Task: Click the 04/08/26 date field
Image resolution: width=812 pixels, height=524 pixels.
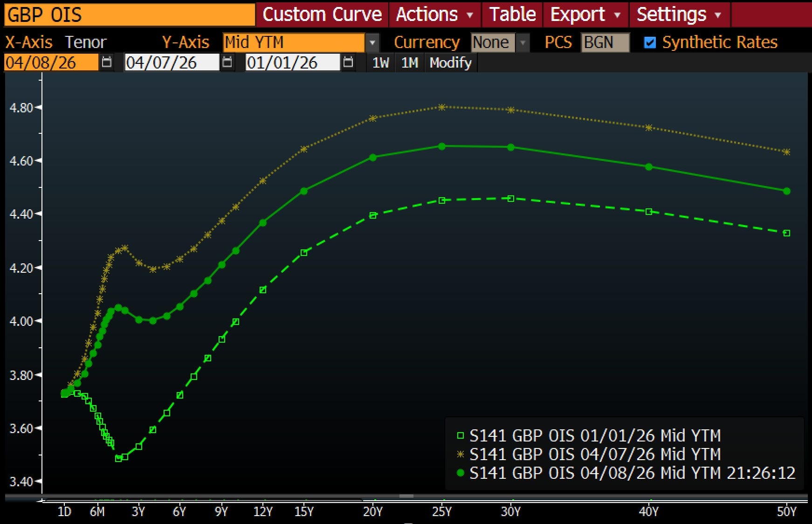Action: click(x=51, y=62)
